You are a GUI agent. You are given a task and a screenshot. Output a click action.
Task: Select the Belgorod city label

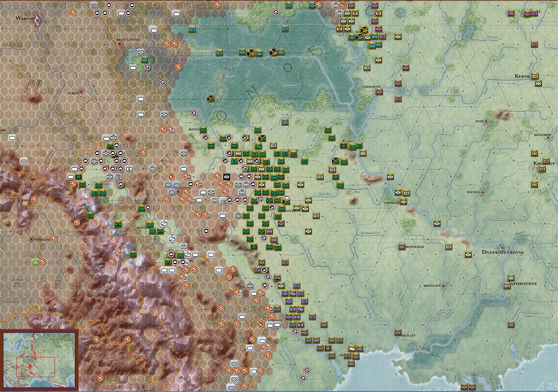pyautogui.click(x=542, y=135)
